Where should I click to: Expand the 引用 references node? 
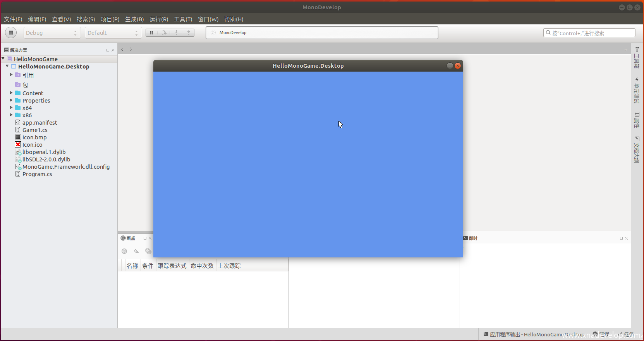pyautogui.click(x=11, y=75)
